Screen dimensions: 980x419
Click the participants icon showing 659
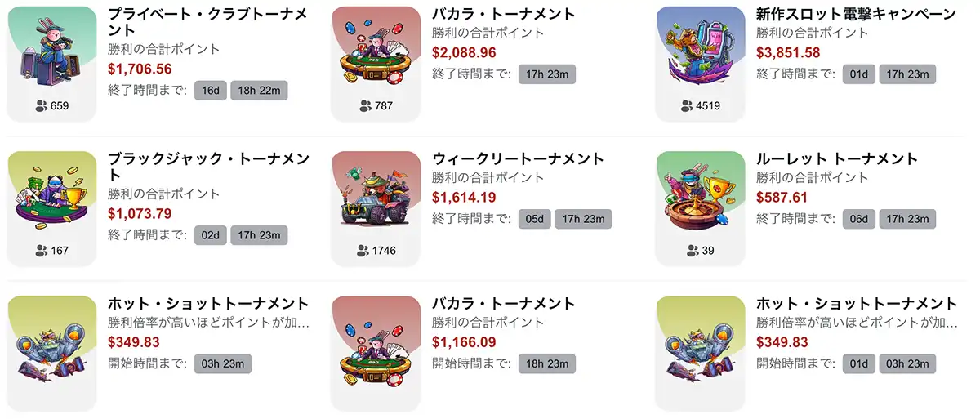tap(42, 106)
